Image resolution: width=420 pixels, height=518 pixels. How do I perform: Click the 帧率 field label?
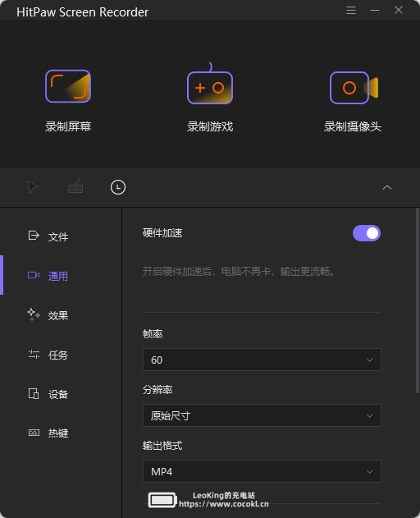pyautogui.click(x=153, y=333)
